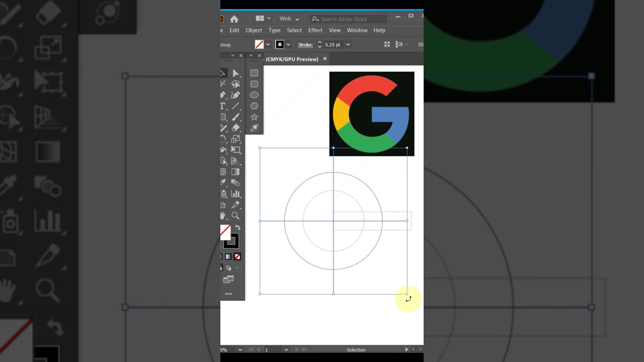Click the stroke swatch in control bar
This screenshot has width=644, height=362.
pos(280,45)
